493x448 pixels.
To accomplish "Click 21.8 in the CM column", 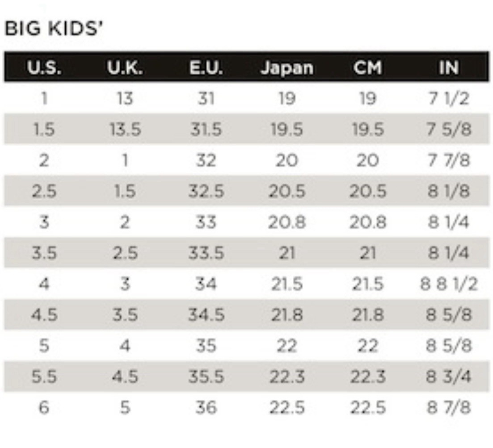I will click(x=367, y=315).
